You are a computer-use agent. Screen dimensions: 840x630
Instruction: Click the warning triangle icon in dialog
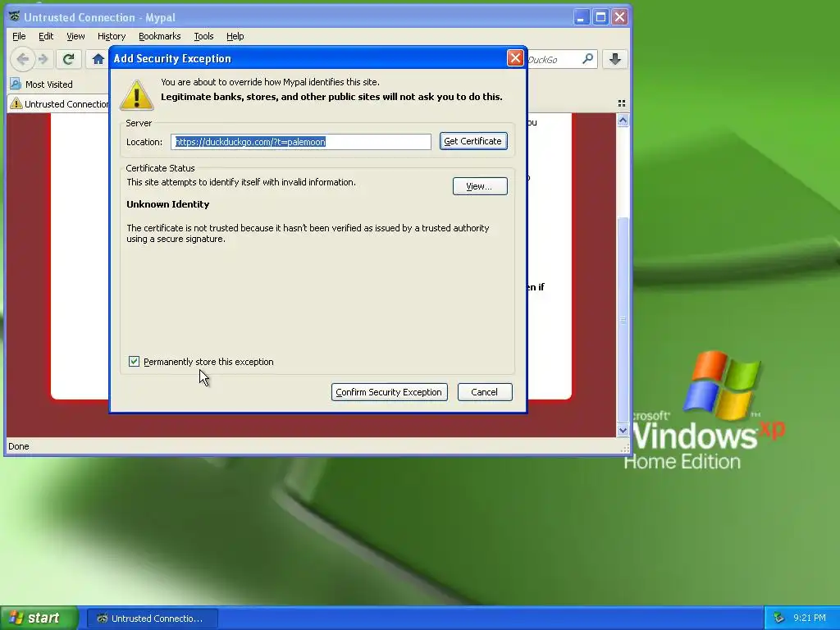pyautogui.click(x=137, y=95)
